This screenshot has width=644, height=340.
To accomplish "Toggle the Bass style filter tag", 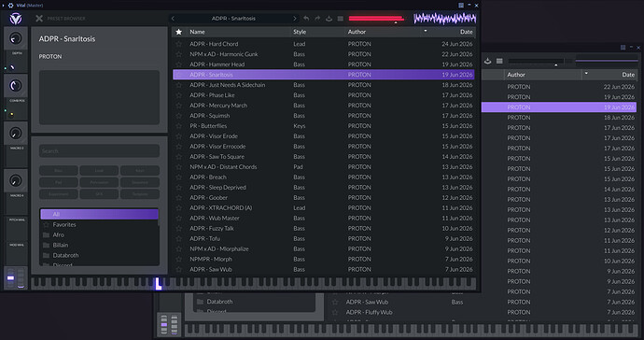I will pyautogui.click(x=59, y=171).
